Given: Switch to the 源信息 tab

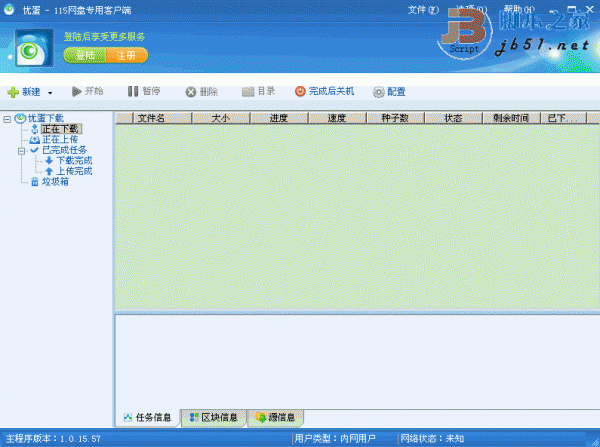Looking at the screenshot, I should pyautogui.click(x=276, y=418).
